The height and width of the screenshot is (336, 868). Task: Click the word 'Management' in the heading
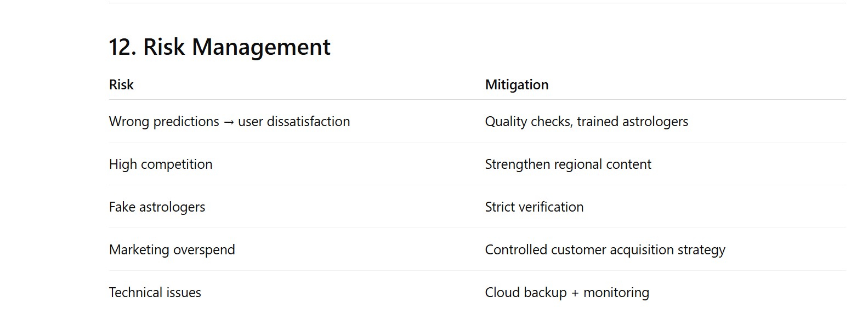click(x=261, y=47)
